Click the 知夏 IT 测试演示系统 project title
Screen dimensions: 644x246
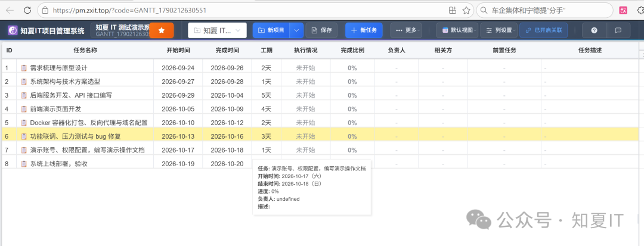point(122,27)
